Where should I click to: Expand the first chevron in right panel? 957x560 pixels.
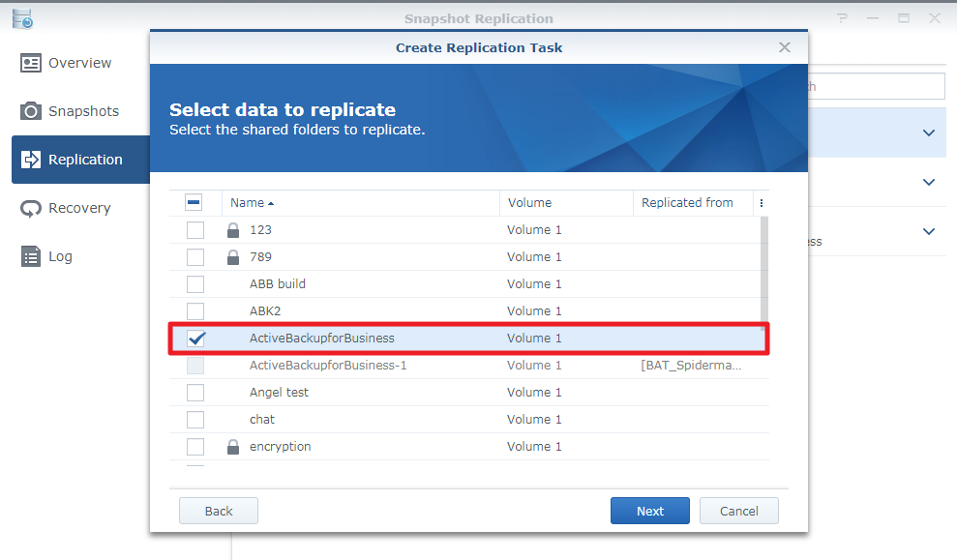929,133
